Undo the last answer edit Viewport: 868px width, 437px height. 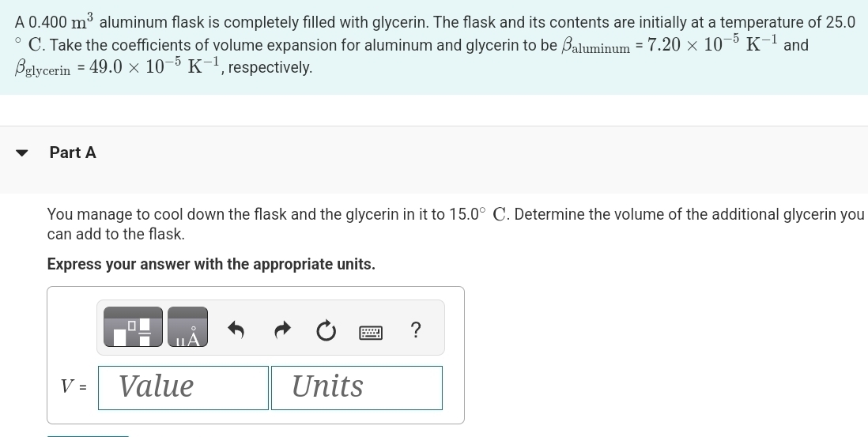coord(236,329)
